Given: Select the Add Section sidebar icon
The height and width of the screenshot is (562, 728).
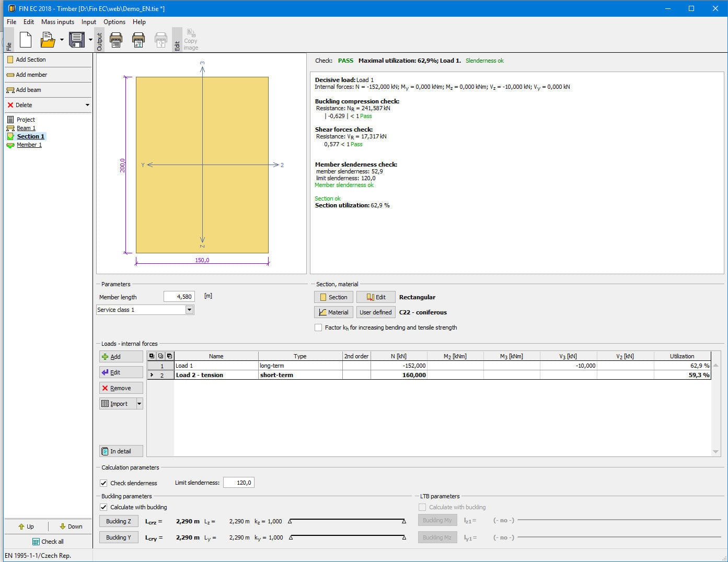Looking at the screenshot, I should (11, 60).
